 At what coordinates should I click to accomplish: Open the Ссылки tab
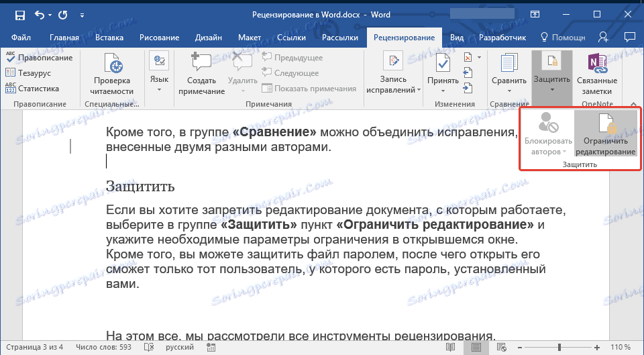[x=291, y=38]
